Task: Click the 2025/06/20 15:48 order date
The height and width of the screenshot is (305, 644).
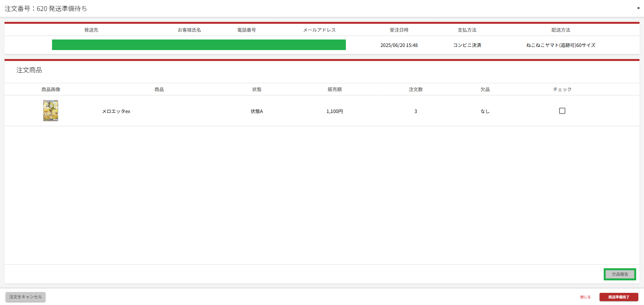Action: click(399, 45)
